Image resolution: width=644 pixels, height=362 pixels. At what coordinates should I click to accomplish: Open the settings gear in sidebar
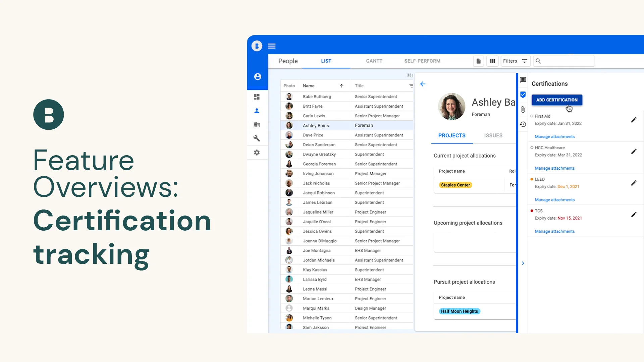tap(257, 153)
